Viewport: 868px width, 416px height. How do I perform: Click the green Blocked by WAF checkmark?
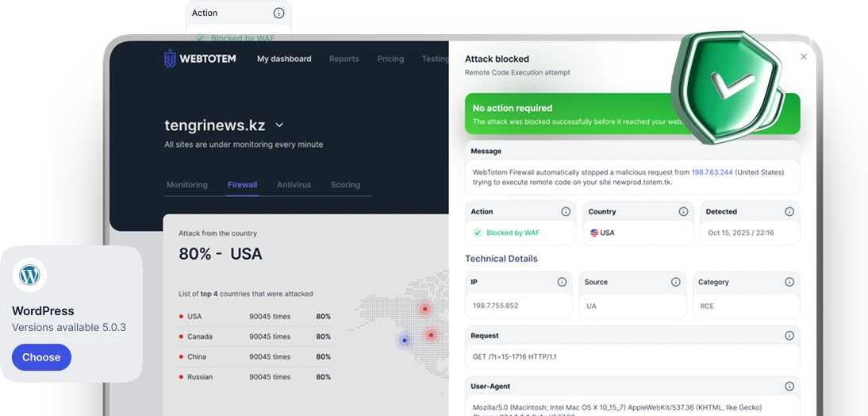(477, 233)
